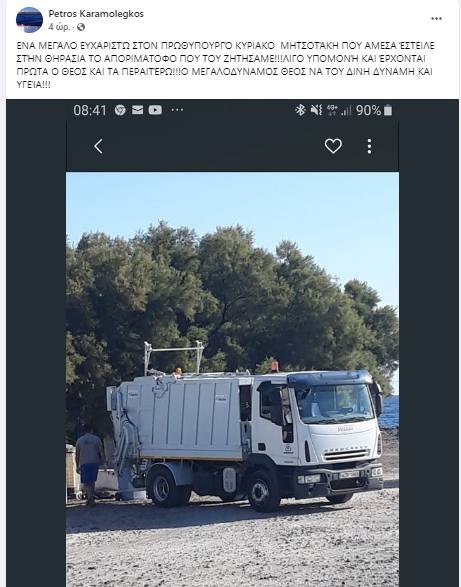Click the '4 ώρ.' timestamp link
Image resolution: width=461 pixels, height=587 pixels.
(x=59, y=27)
